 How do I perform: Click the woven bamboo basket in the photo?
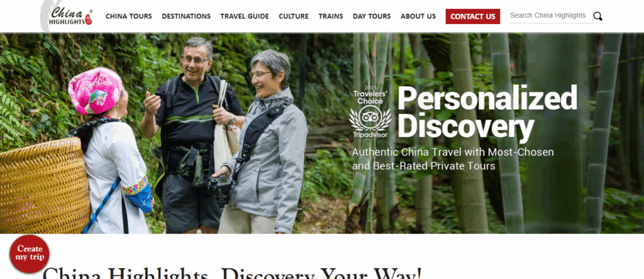coord(44,185)
